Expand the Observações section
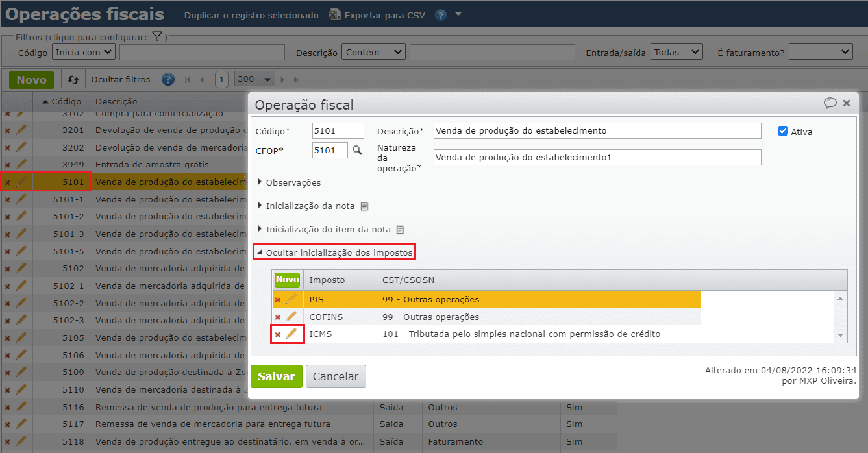Screen dimensions: 868x453 [289, 183]
